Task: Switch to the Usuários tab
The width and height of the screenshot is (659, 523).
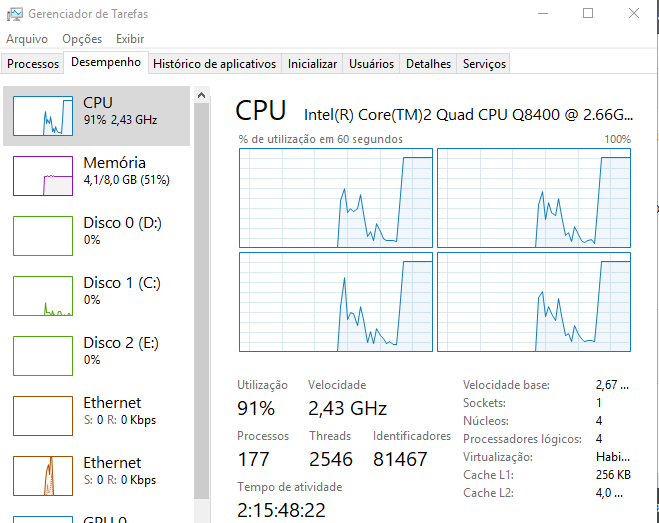Action: (371, 63)
